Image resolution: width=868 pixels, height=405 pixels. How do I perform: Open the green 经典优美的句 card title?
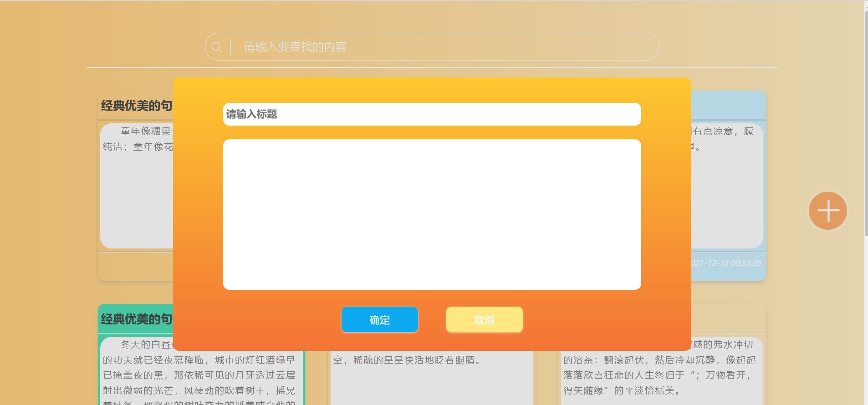[137, 319]
